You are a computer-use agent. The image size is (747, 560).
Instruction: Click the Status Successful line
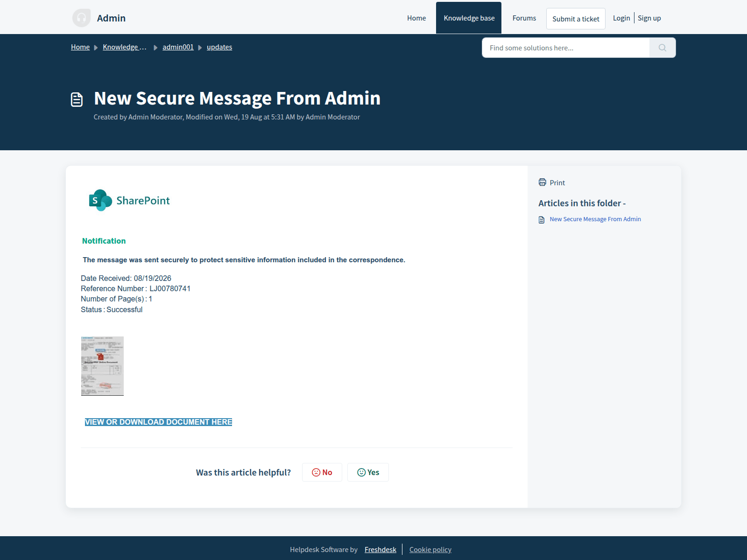pos(112,309)
